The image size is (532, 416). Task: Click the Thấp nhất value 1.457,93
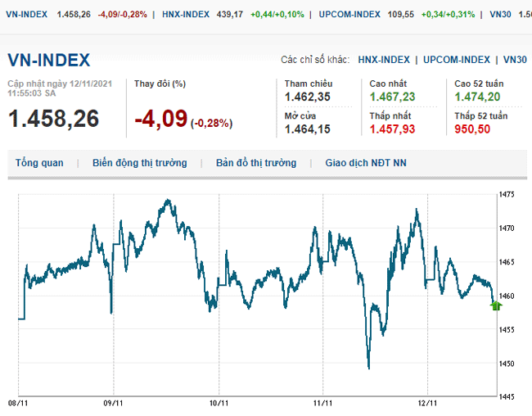pos(392,129)
